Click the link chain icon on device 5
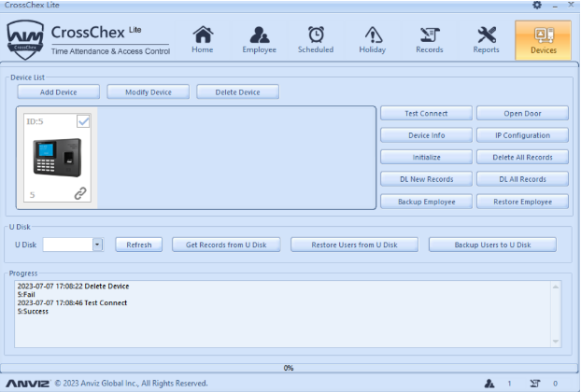 81,194
